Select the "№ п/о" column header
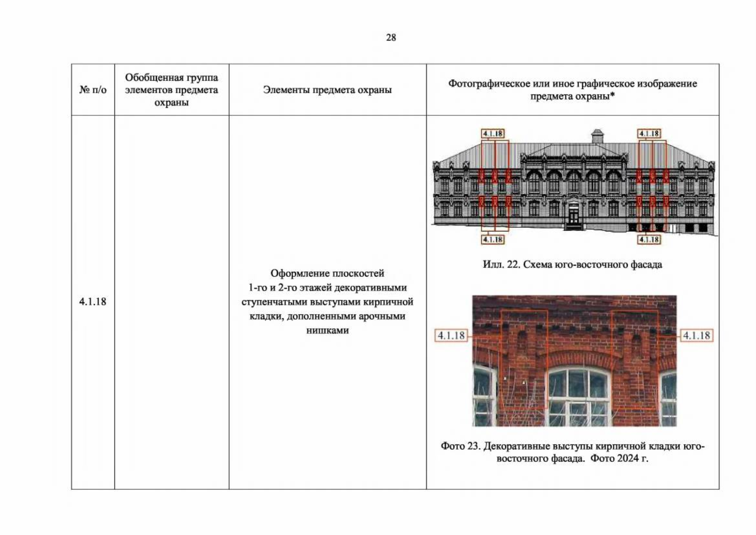 (93, 90)
